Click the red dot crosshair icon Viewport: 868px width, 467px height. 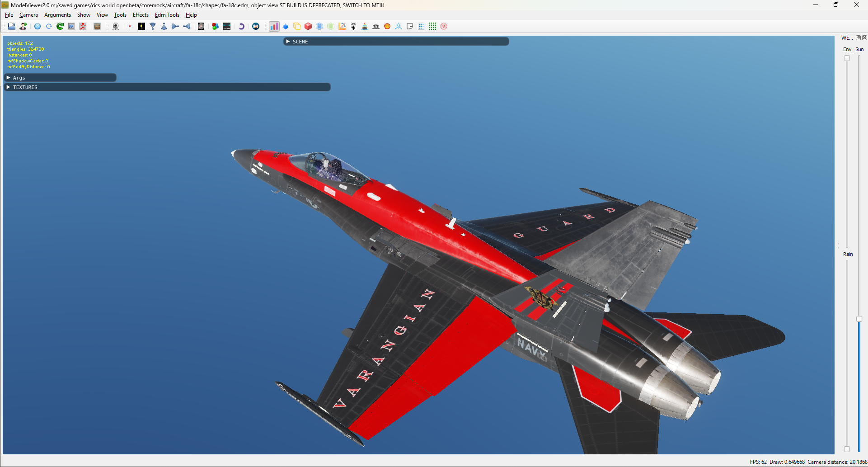(130, 26)
